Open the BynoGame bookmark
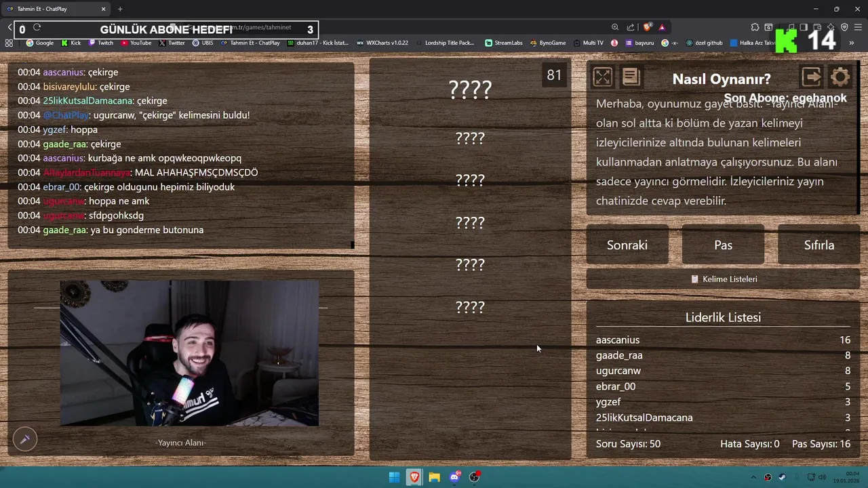The width and height of the screenshot is (868, 488). click(548, 43)
